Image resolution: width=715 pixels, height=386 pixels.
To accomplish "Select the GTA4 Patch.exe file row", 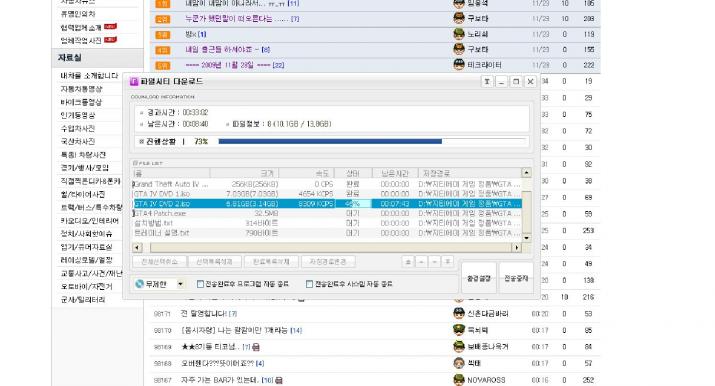I will click(326, 213).
